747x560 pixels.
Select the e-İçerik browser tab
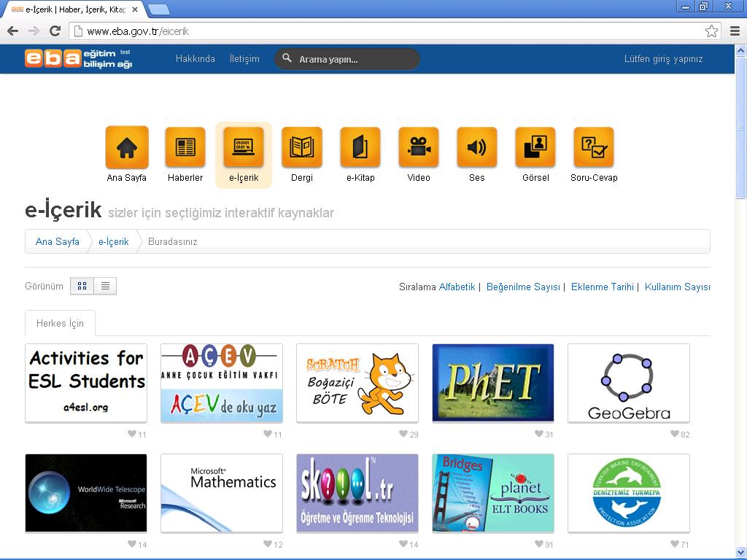pos(74,9)
